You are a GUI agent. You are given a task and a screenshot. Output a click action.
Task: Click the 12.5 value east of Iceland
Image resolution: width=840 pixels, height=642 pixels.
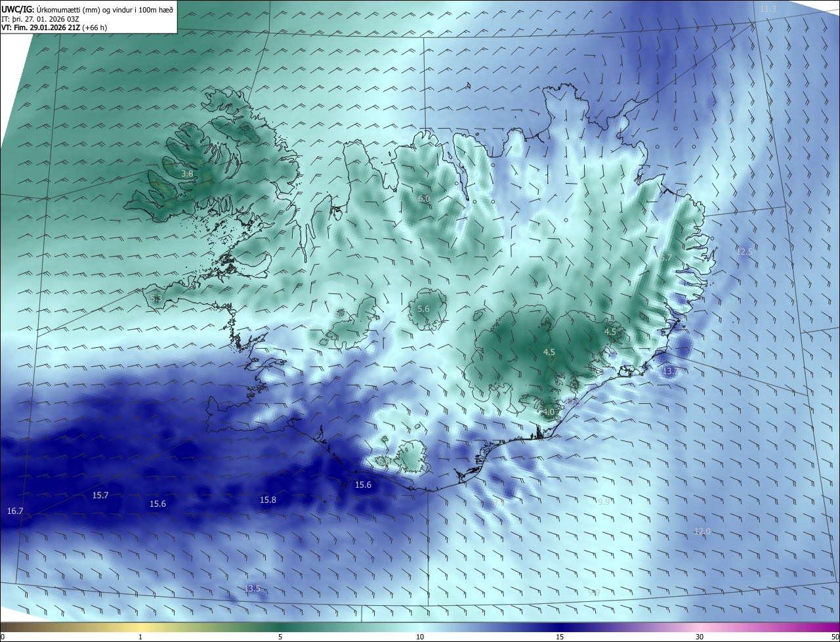pos(744,252)
